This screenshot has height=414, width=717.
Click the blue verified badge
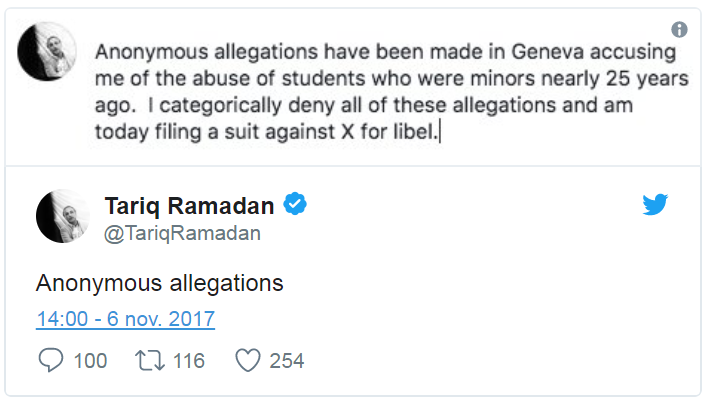(x=295, y=204)
